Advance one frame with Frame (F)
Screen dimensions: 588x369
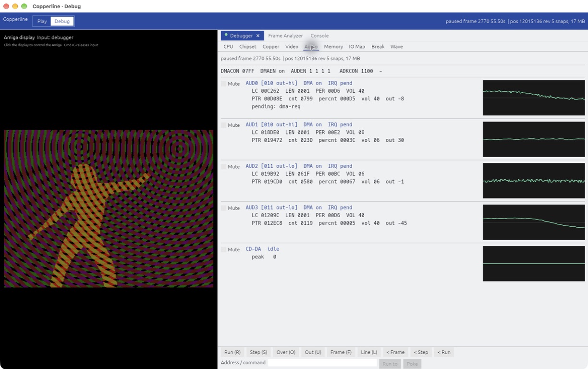(341, 352)
